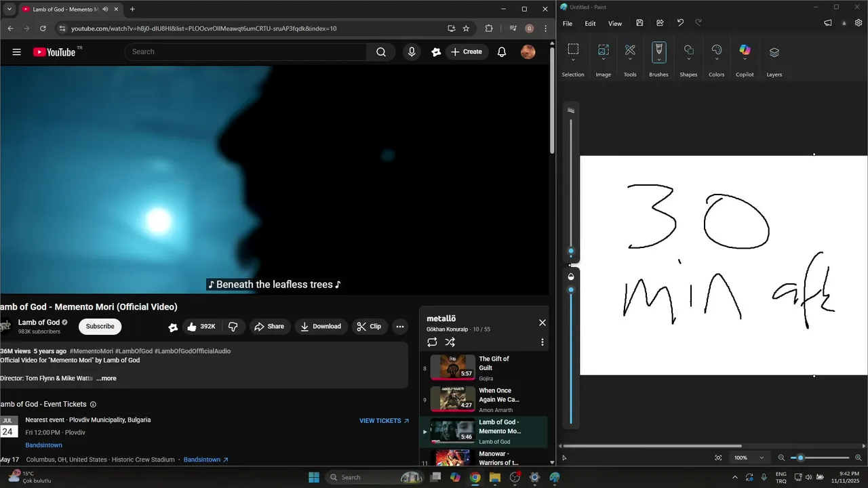The width and height of the screenshot is (868, 488).
Task: Share the Paint image via share icon
Action: [x=660, y=23]
